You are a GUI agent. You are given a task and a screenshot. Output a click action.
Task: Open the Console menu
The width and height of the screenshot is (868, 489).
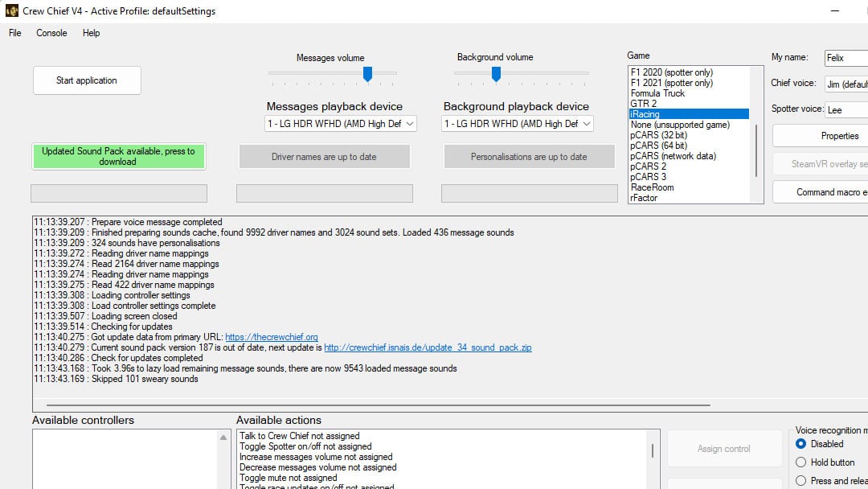51,33
